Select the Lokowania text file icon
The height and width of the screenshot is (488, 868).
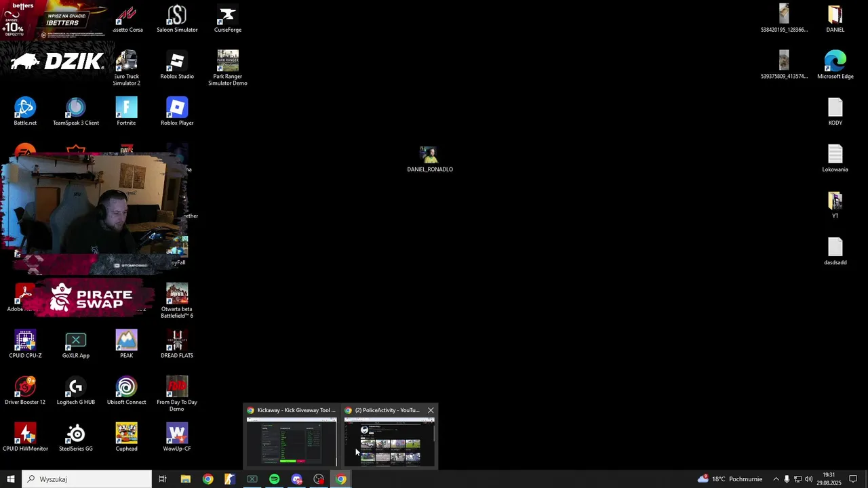835,159
